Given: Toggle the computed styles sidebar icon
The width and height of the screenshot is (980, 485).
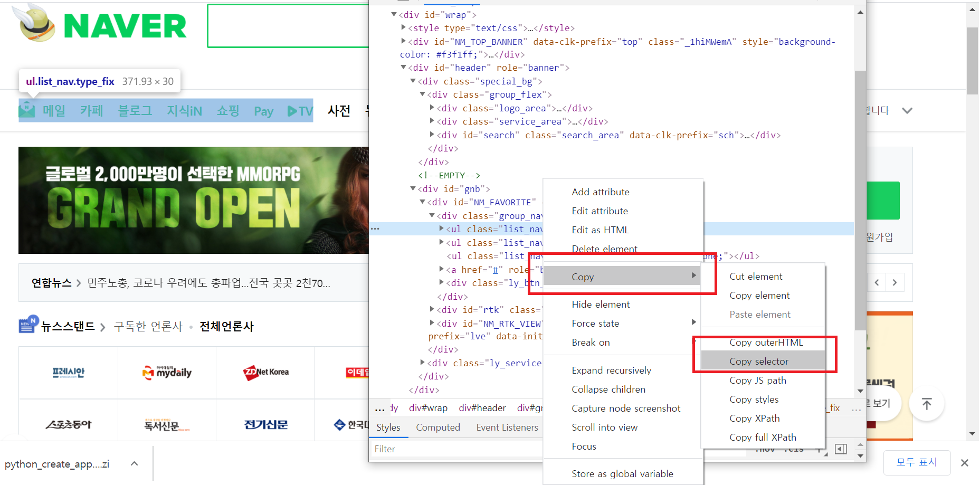Looking at the screenshot, I should click(841, 449).
